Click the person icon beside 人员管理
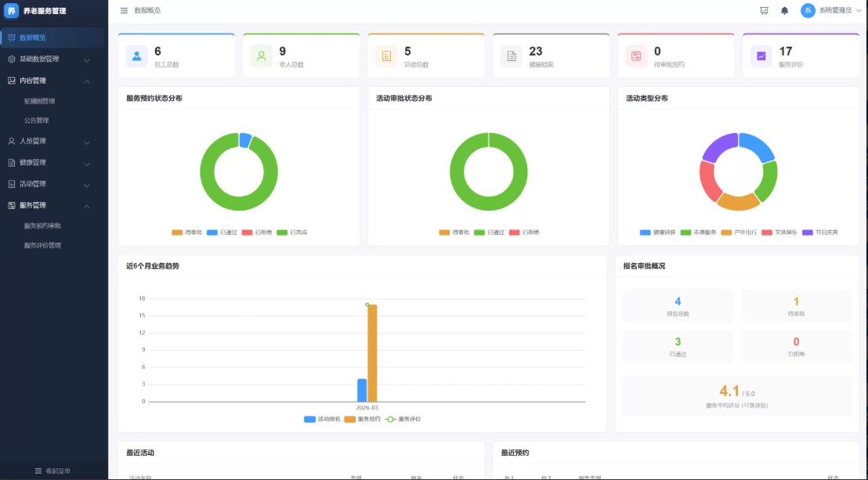The width and height of the screenshot is (868, 480). pos(12,141)
